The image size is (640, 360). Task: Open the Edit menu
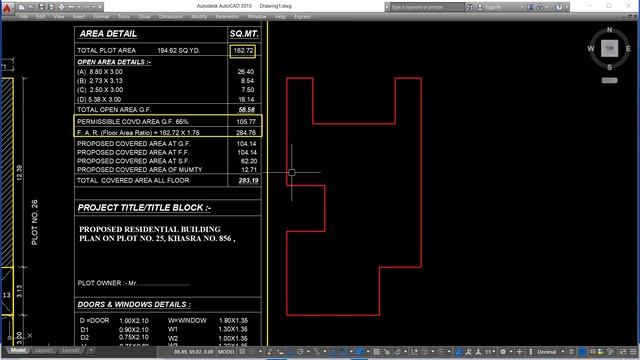(x=40, y=17)
